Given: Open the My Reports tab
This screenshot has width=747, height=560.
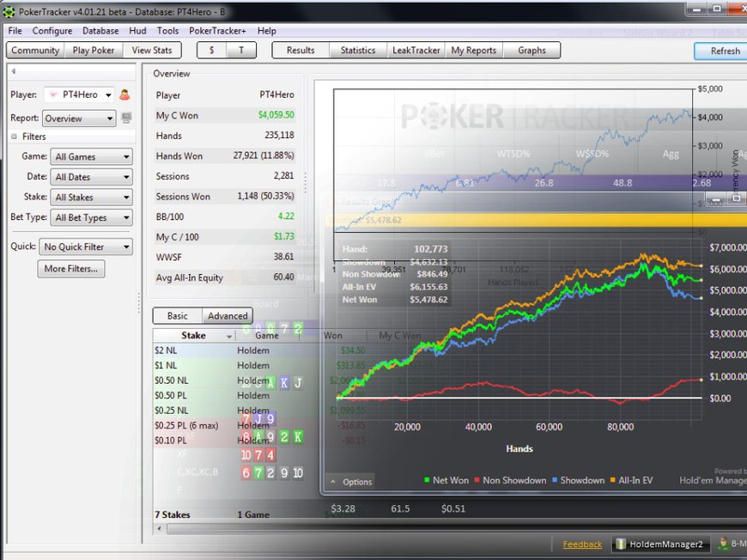Looking at the screenshot, I should click(x=474, y=50).
